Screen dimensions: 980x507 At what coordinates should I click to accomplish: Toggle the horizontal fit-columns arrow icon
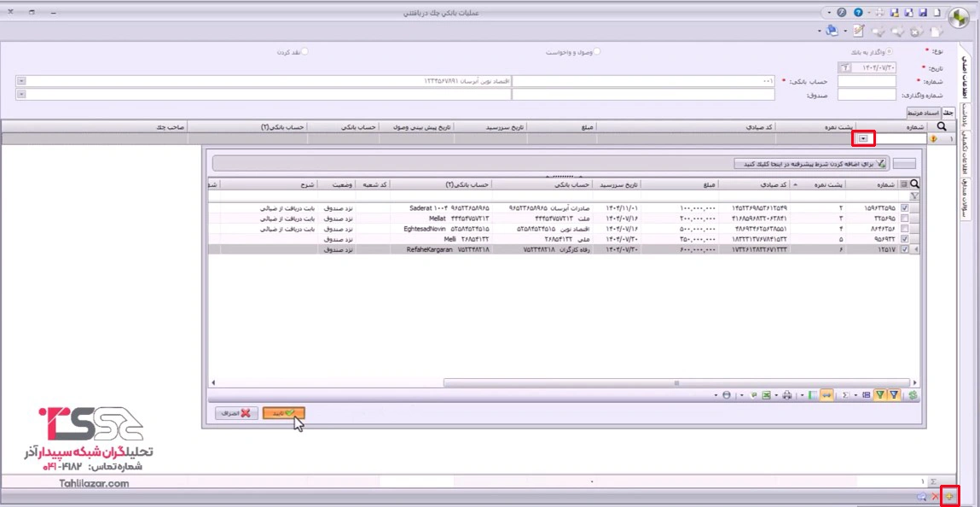(826, 395)
